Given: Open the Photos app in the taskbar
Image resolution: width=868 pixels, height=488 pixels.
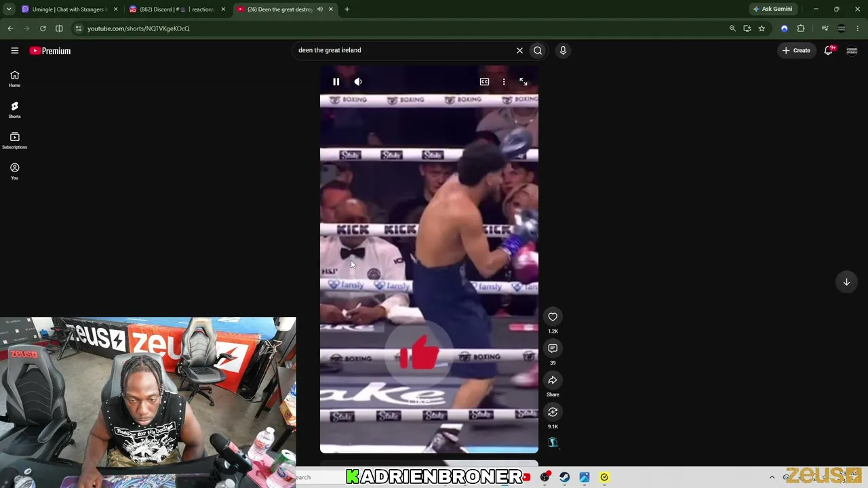Looking at the screenshot, I should click(x=585, y=477).
